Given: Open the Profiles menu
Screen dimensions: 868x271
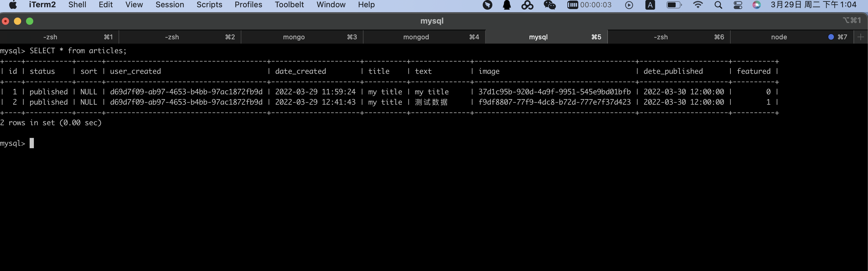Looking at the screenshot, I should (x=248, y=5).
